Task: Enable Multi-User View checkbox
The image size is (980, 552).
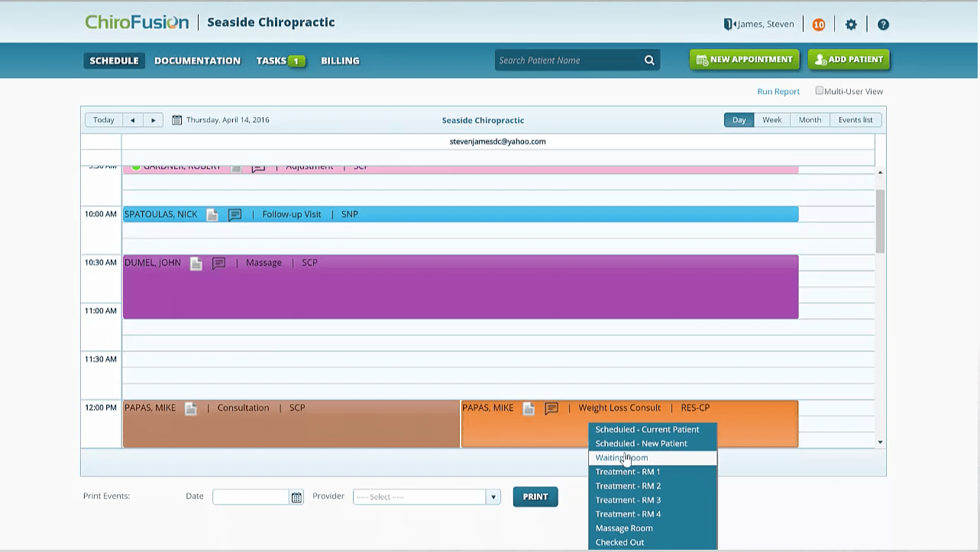Action: click(x=819, y=91)
